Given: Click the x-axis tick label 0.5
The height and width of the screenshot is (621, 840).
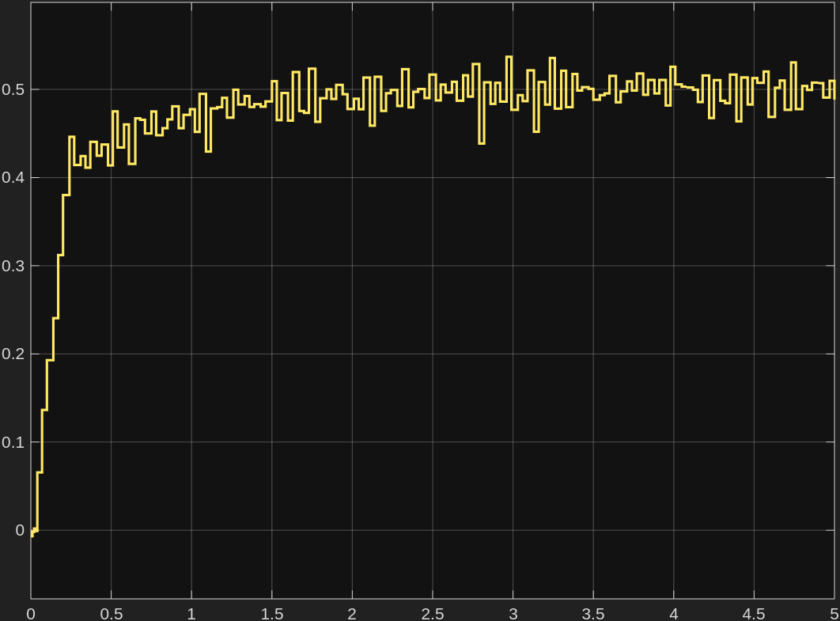Looking at the screenshot, I should 111,613.
